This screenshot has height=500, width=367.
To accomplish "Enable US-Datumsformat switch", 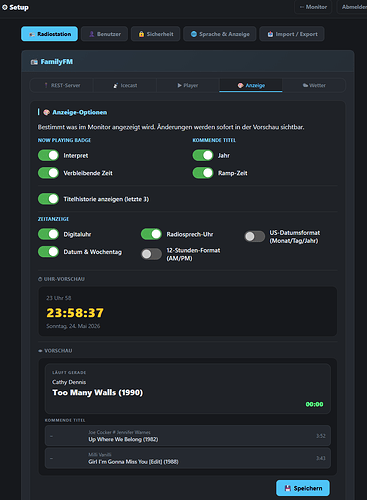I will pyautogui.click(x=255, y=236).
